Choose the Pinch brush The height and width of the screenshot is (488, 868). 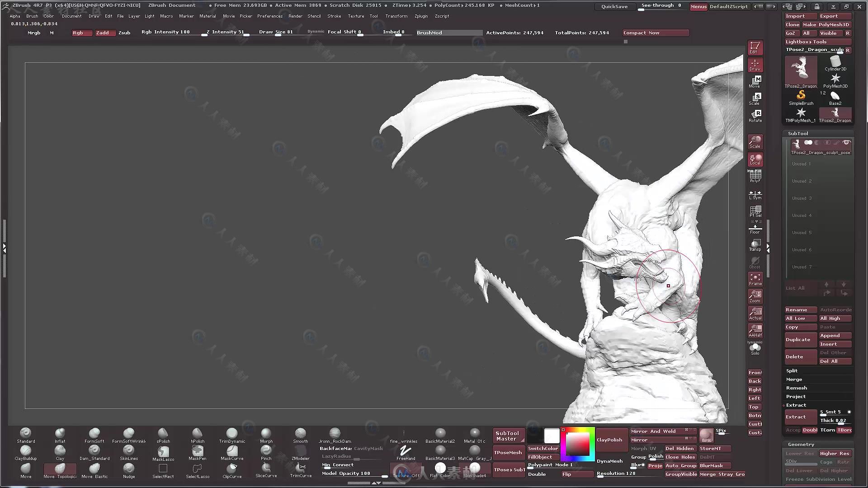[266, 453]
